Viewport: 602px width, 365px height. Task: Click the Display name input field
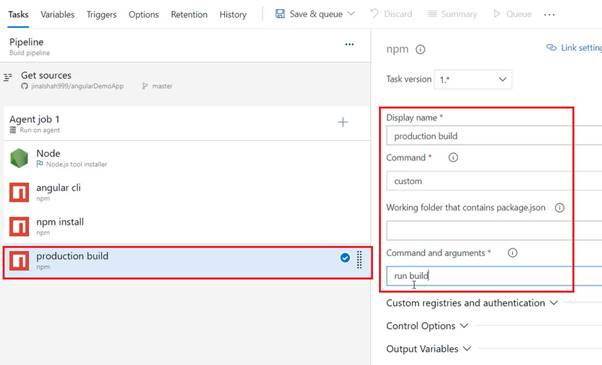tap(494, 136)
